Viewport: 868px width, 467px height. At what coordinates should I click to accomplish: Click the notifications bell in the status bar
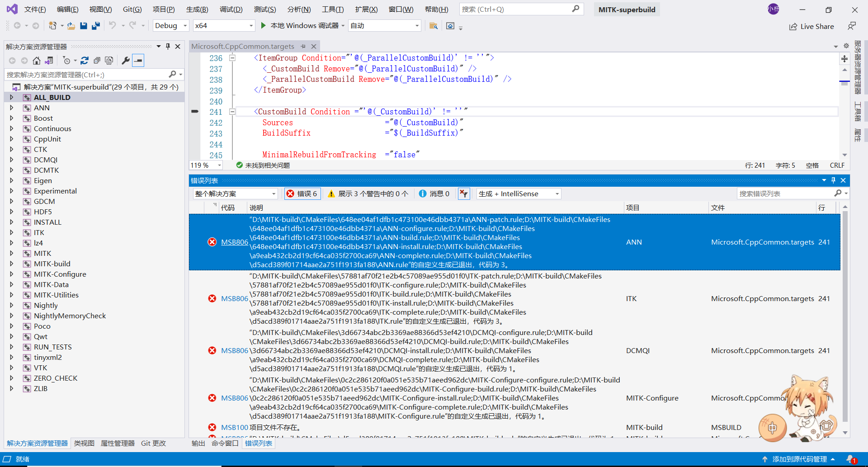[x=851, y=459]
